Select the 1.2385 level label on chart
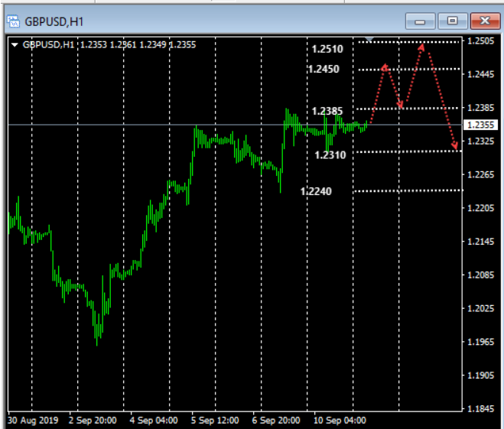The width and height of the screenshot is (504, 429). click(x=327, y=111)
